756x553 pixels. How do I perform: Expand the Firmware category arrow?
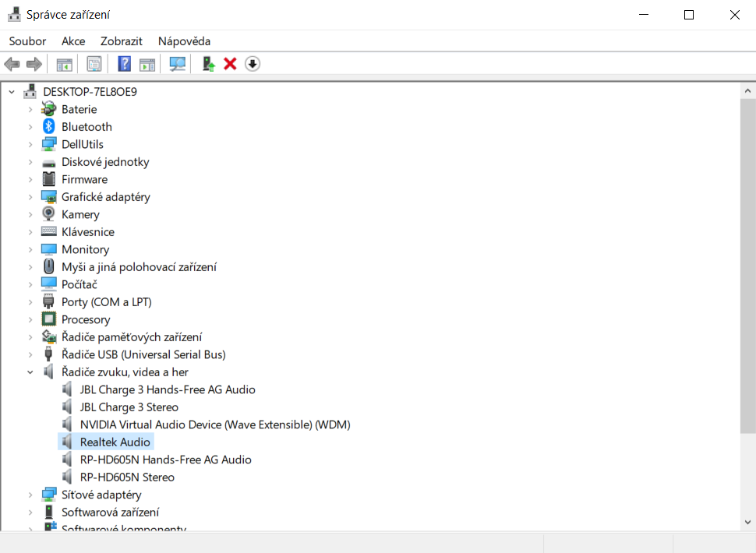click(30, 179)
